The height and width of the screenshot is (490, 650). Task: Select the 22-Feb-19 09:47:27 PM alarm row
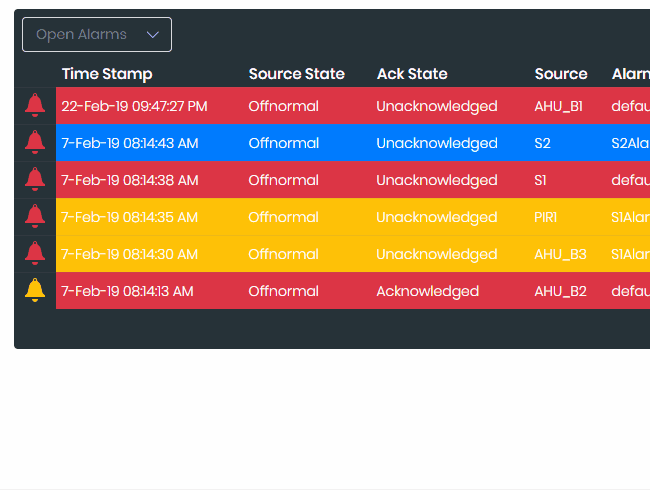coord(134,106)
